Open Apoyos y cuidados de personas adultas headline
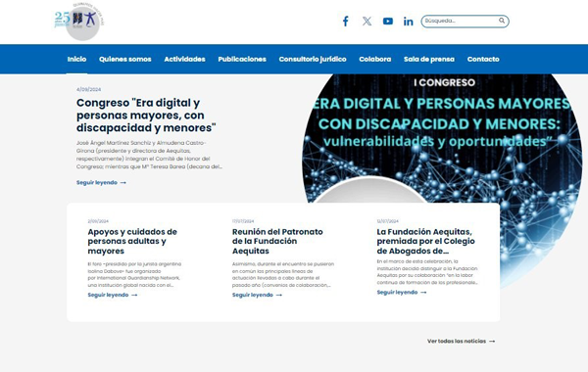The image size is (588, 372). point(132,241)
